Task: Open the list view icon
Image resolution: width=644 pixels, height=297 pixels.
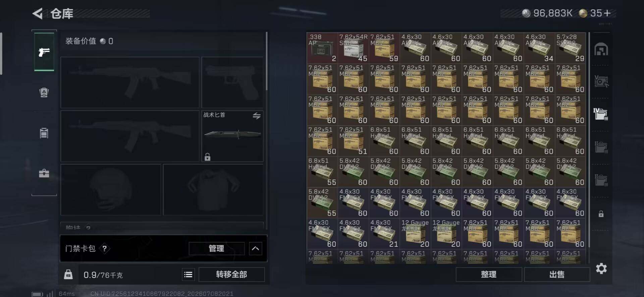Action: (x=188, y=275)
